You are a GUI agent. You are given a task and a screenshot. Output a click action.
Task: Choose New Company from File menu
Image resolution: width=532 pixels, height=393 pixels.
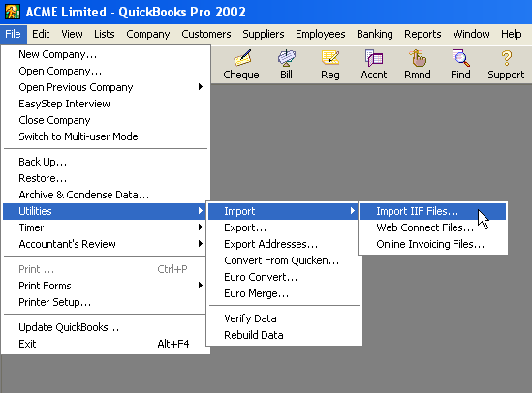point(106,54)
